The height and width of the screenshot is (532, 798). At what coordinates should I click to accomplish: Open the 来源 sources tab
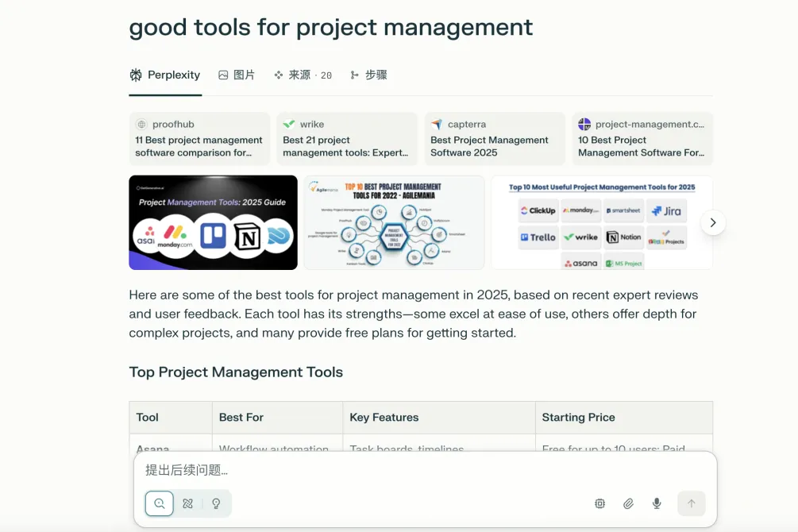(303, 75)
